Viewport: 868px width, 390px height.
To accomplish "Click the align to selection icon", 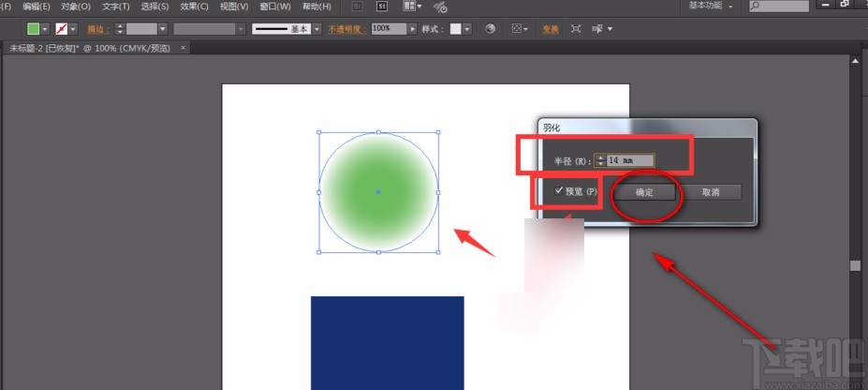I will tap(519, 29).
